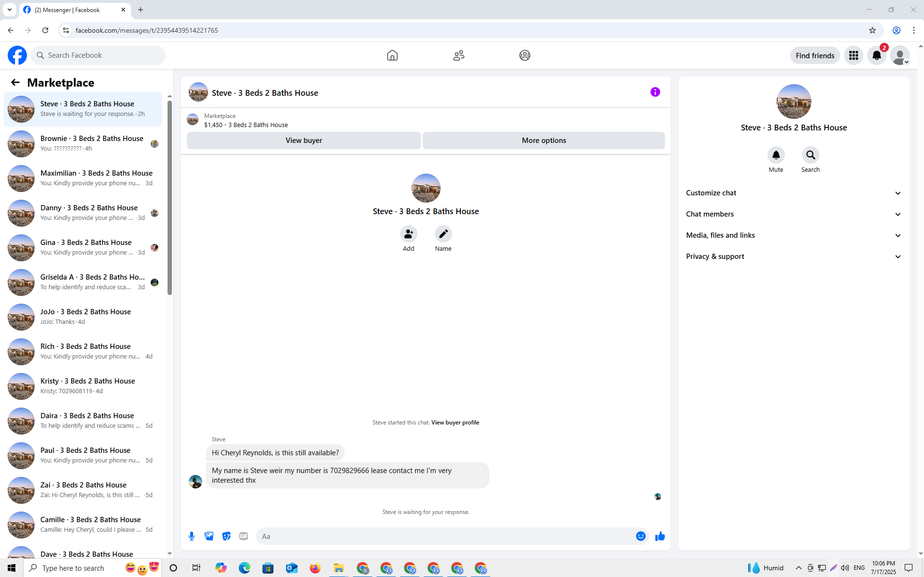Open the JoJo conversation

83,317
